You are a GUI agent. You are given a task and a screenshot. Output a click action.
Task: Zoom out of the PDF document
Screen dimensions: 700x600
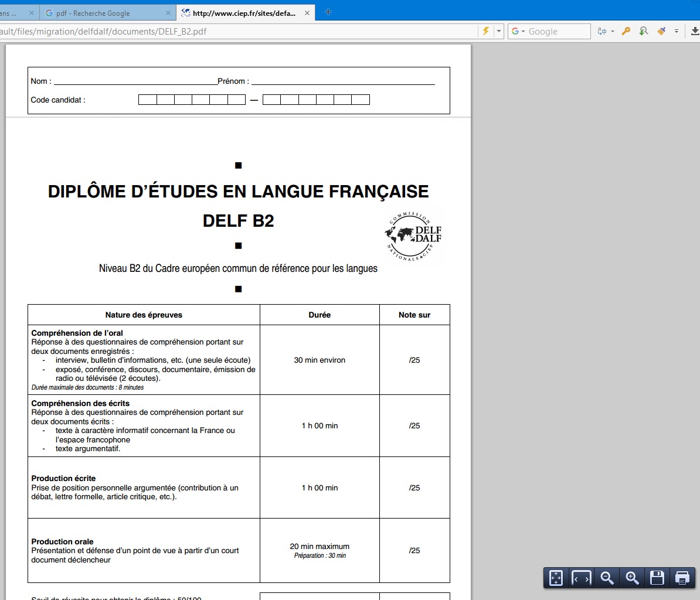click(607, 578)
